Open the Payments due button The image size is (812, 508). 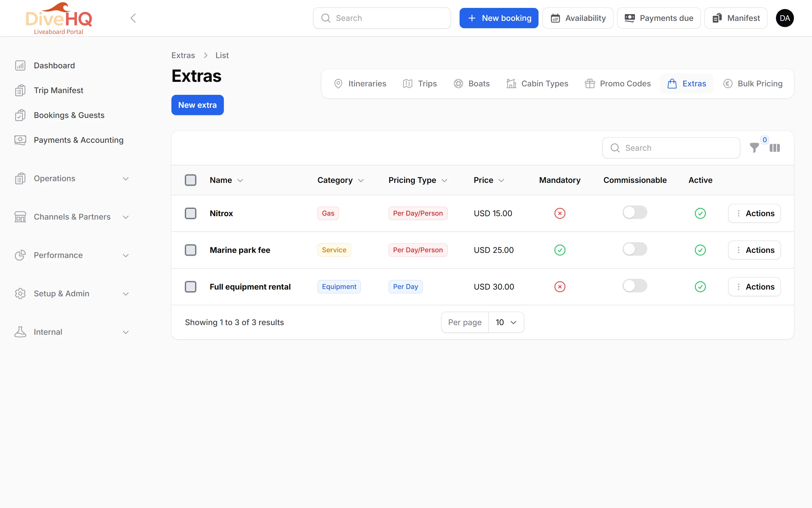pyautogui.click(x=658, y=18)
